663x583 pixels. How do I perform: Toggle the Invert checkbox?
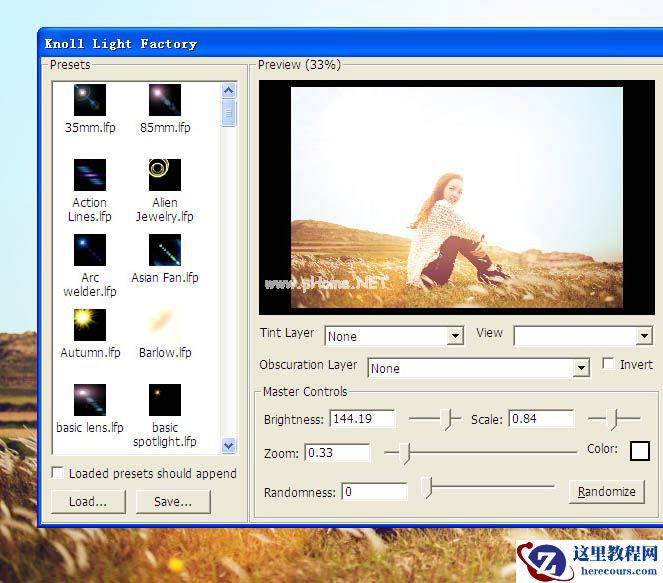coord(608,364)
